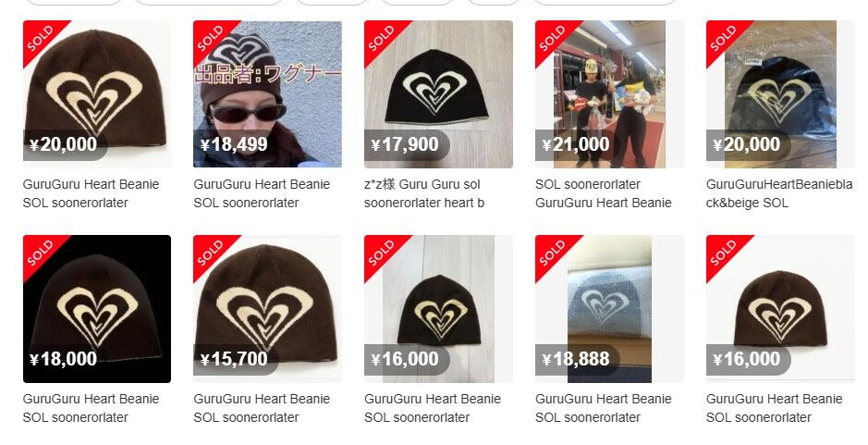The height and width of the screenshot is (445, 868).
Task: Click 'SOL soonerorlater GuruGuru Heart Beanie' title
Action: (x=604, y=193)
